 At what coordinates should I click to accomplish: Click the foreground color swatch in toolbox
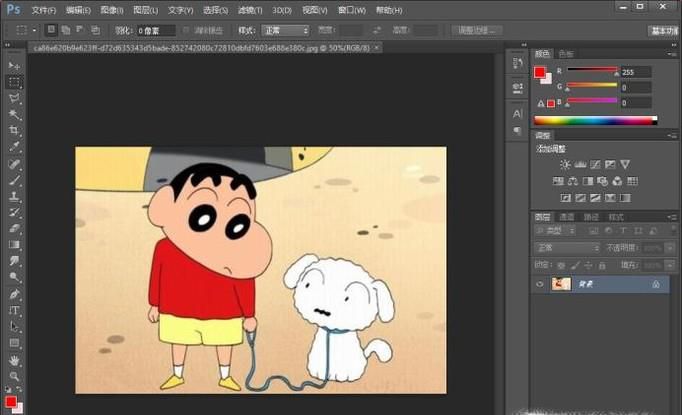coord(11,401)
